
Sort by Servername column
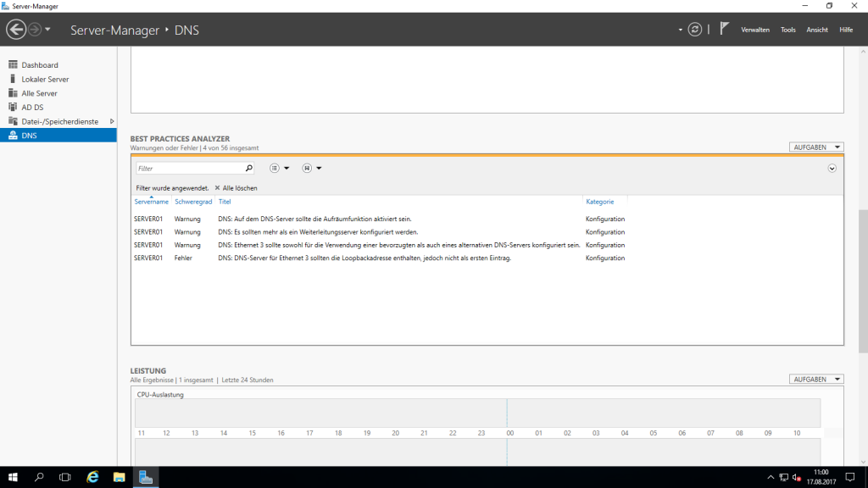[x=151, y=202]
